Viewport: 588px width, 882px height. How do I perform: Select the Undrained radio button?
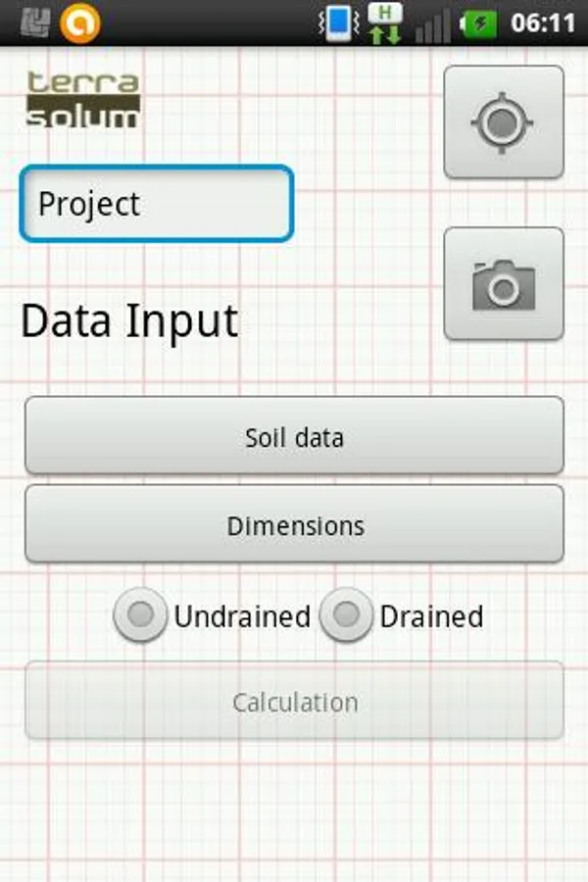pyautogui.click(x=141, y=615)
